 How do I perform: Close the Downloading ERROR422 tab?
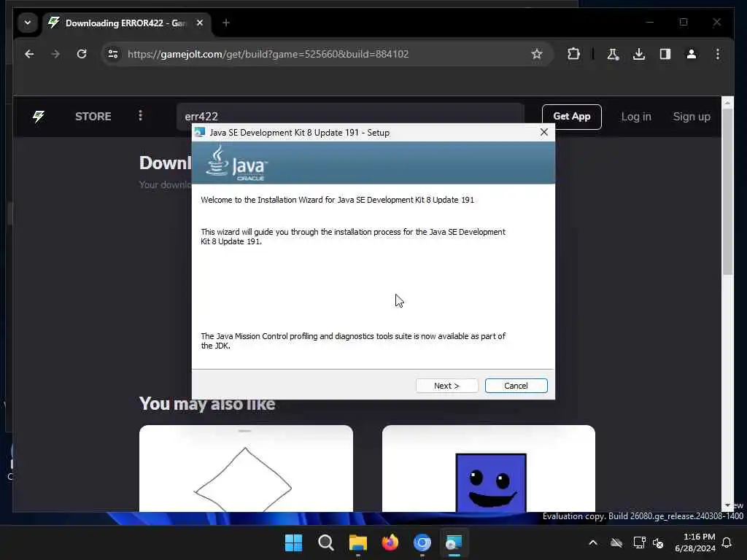click(200, 23)
